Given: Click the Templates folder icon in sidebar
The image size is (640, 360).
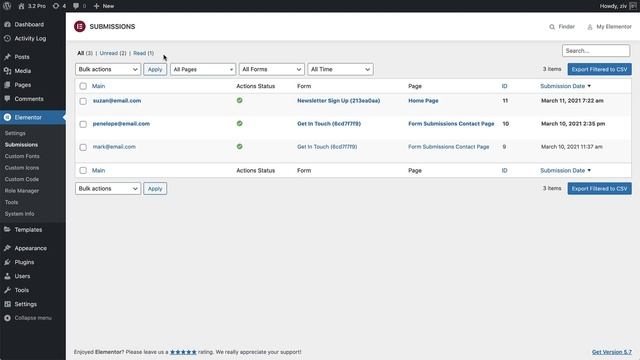Looking at the screenshot, I should pos(7,229).
